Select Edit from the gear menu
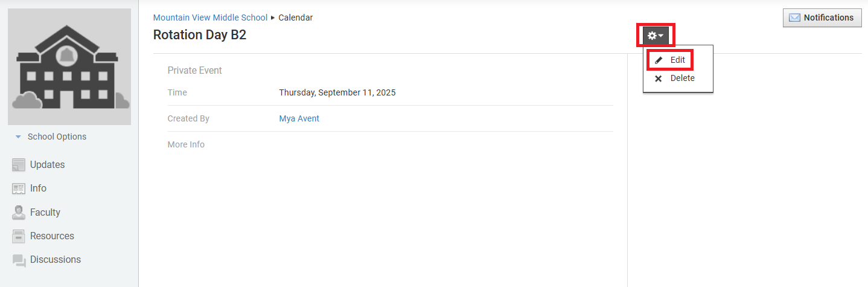The width and height of the screenshot is (868, 287). [x=677, y=60]
